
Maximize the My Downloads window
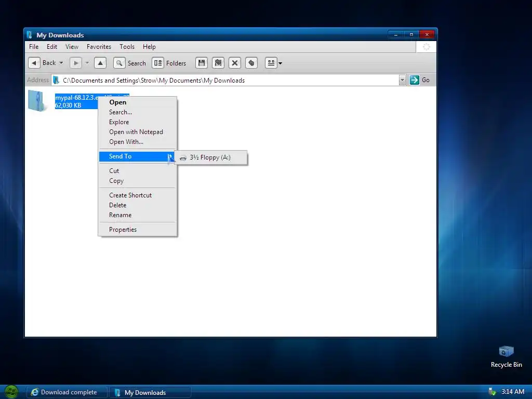(x=411, y=35)
